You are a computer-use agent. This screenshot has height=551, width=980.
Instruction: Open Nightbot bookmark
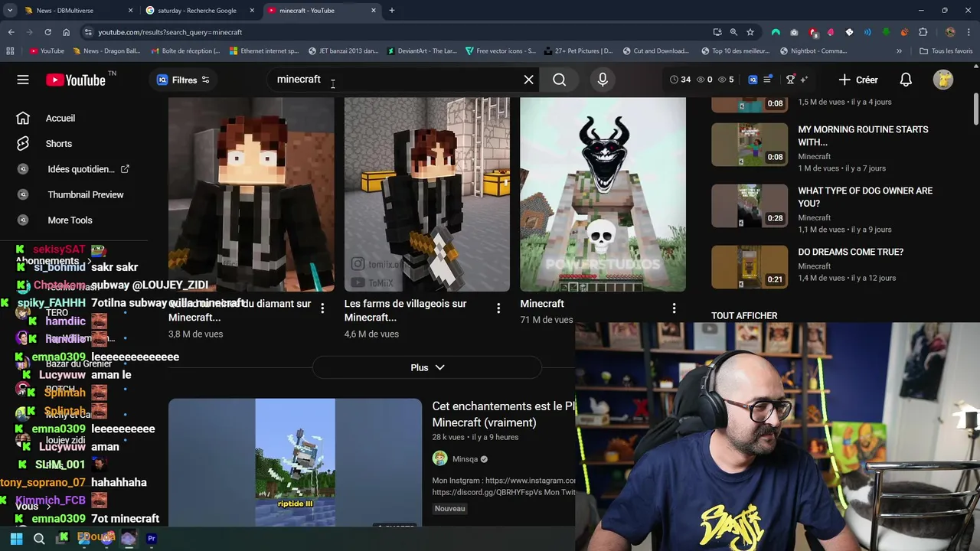[x=813, y=51]
